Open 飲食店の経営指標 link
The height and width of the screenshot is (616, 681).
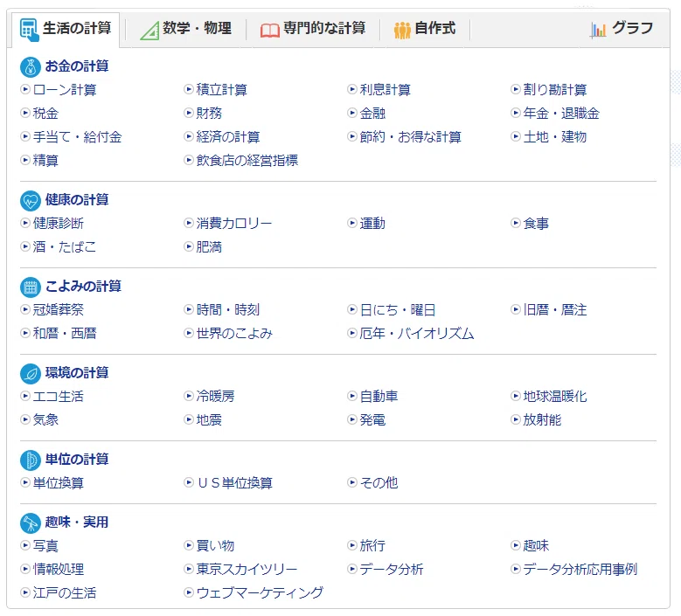coord(247,160)
